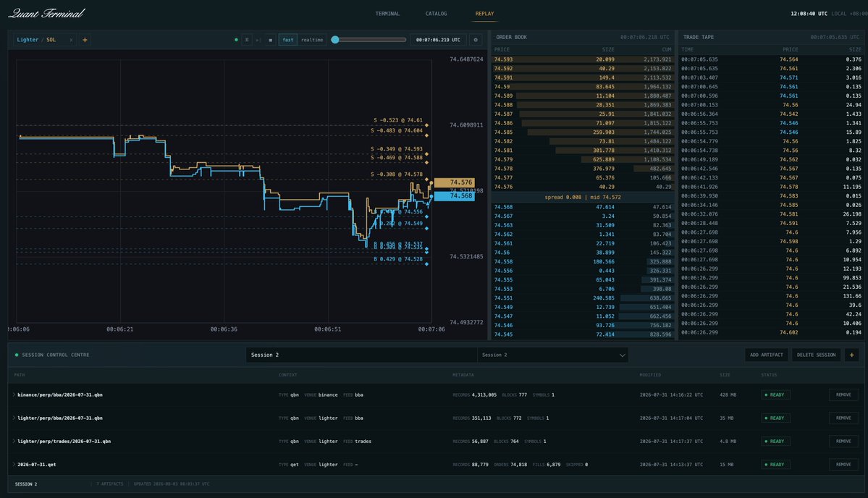Expand the lighter/perp/bba/2026-07-31.qbn row

(14, 418)
